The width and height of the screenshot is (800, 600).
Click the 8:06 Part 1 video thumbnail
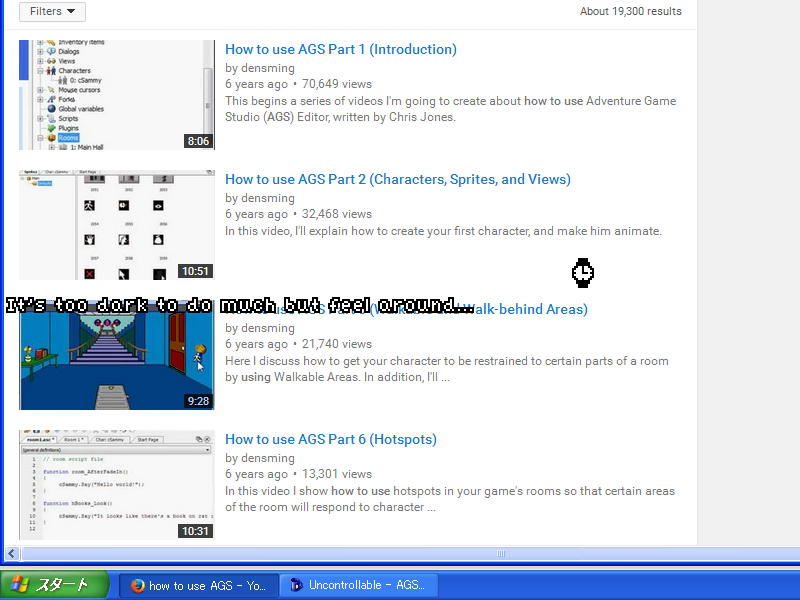click(116, 95)
